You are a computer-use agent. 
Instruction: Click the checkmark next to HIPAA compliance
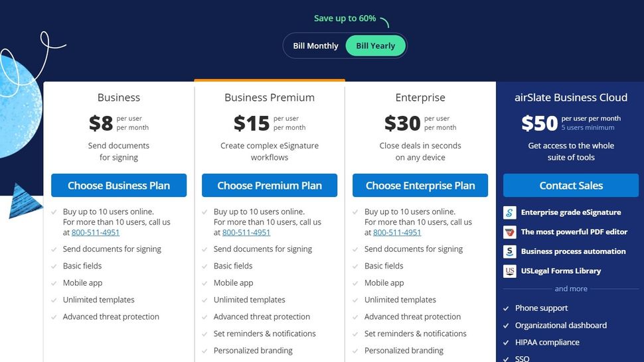[x=506, y=343]
